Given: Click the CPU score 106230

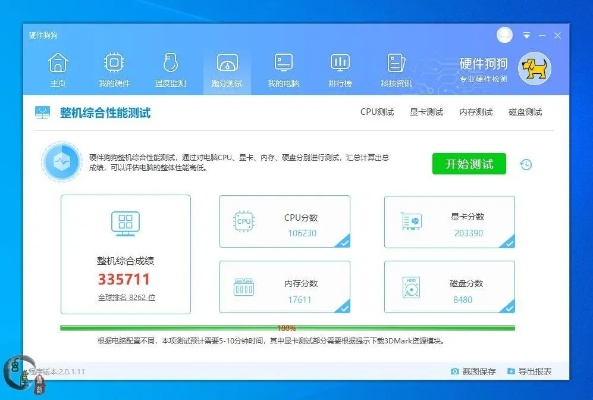Looking at the screenshot, I should click(x=302, y=233).
